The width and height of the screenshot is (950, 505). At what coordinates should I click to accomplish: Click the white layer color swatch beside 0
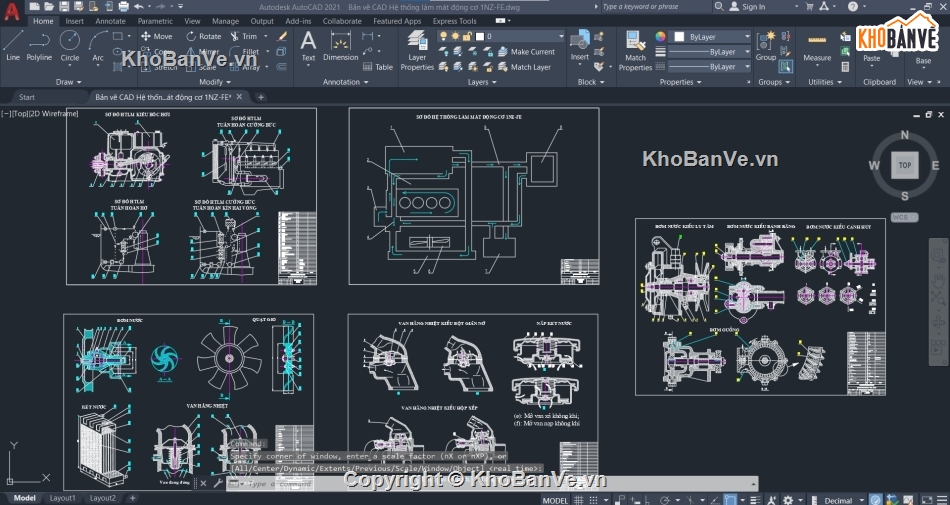click(480, 36)
